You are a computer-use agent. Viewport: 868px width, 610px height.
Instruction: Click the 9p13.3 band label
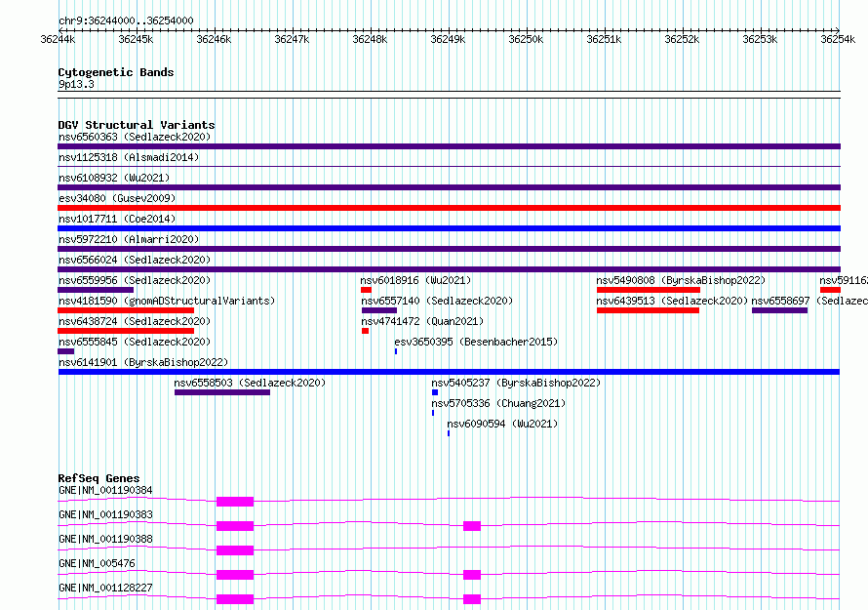pos(76,84)
